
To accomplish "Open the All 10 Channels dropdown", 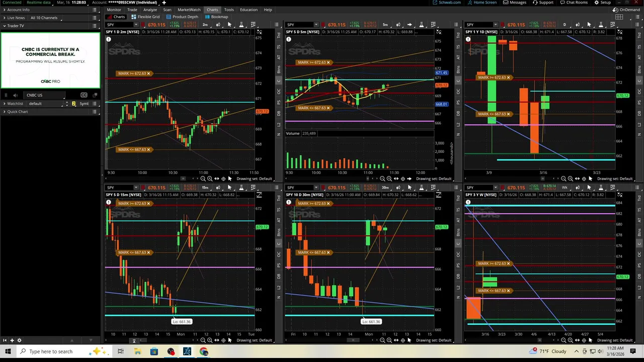I will click(x=46, y=18).
